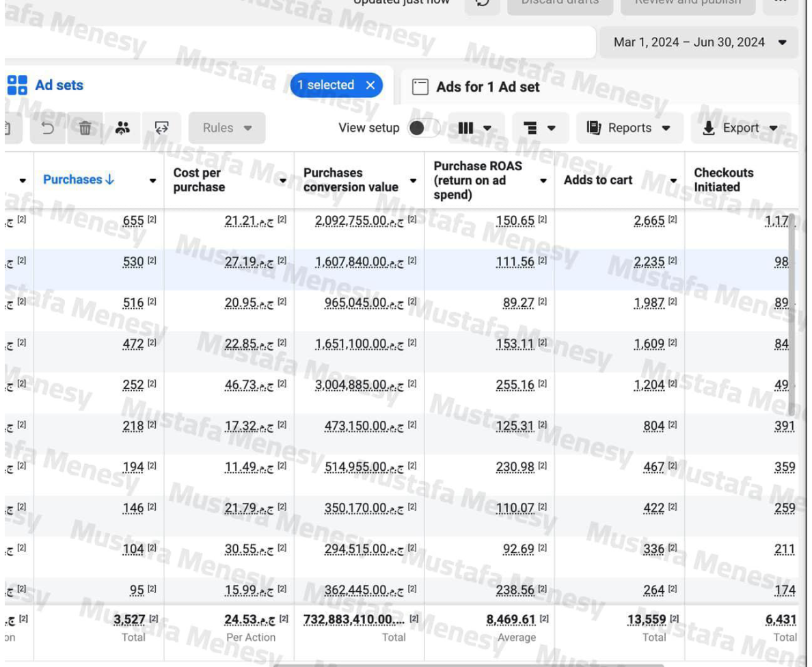This screenshot has width=812, height=667.
Task: Click the trash delete icon
Action: click(x=85, y=128)
